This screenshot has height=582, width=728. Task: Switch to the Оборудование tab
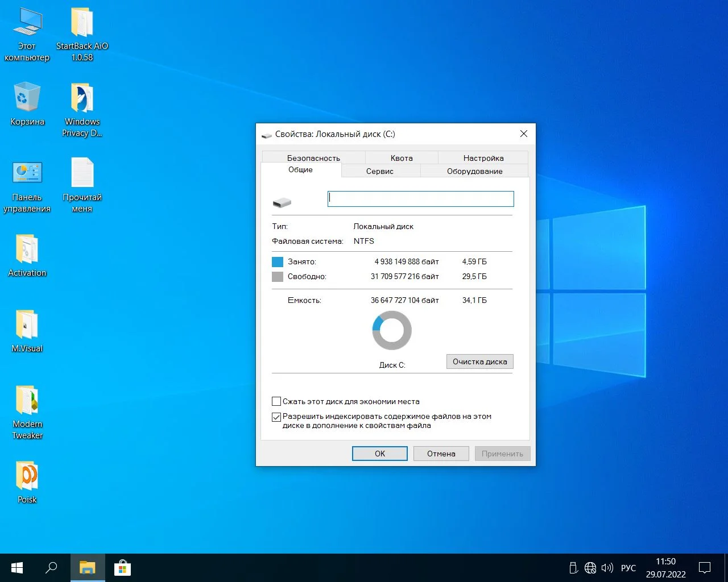(x=474, y=171)
